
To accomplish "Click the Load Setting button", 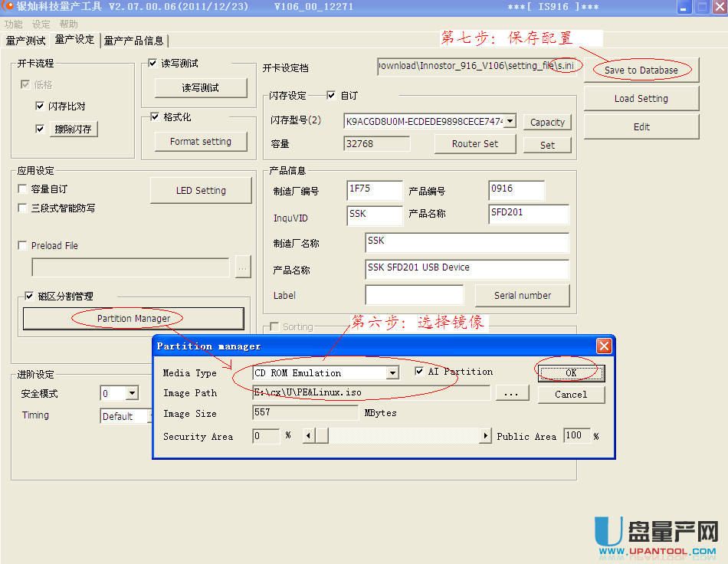I will click(x=641, y=98).
